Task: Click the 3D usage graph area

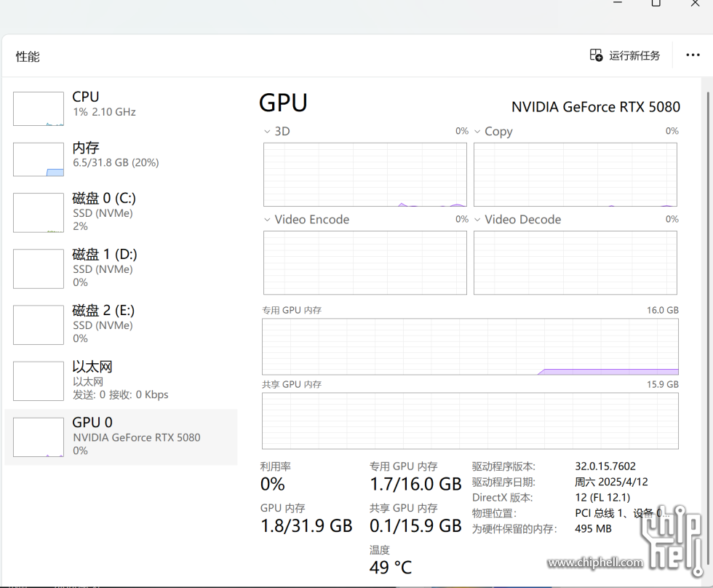Action: pos(365,175)
